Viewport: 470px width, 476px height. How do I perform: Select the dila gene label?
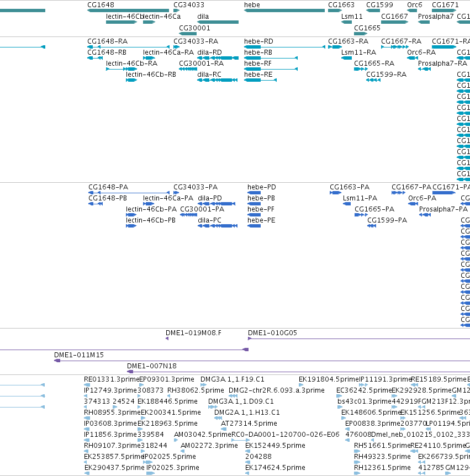click(x=203, y=17)
